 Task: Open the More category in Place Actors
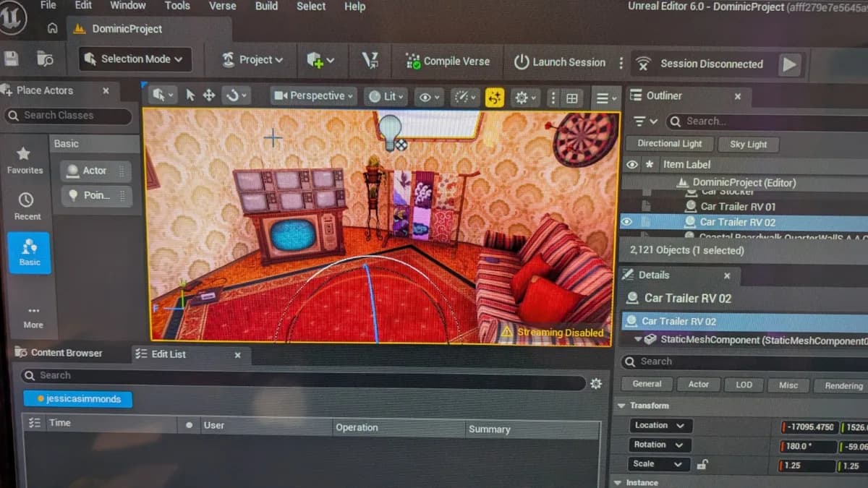point(33,317)
